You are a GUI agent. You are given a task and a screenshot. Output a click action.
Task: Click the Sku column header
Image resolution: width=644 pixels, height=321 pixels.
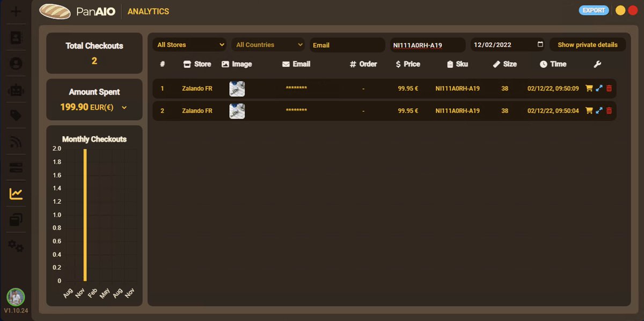[458, 64]
